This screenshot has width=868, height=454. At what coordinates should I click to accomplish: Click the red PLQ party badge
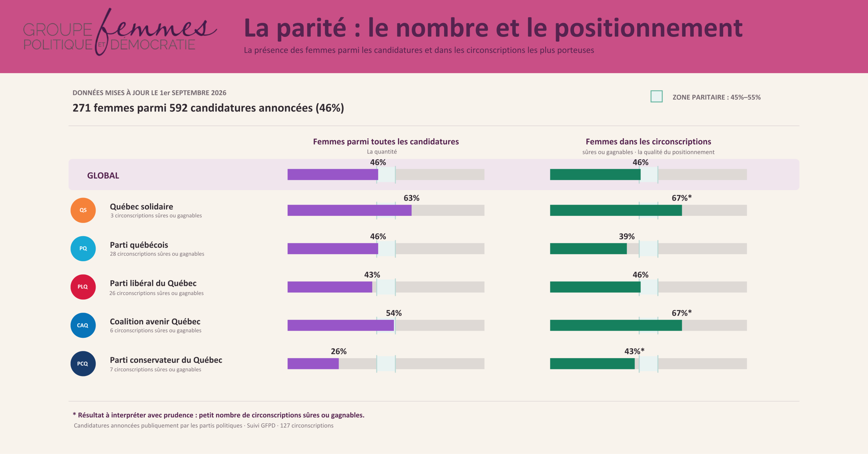click(83, 287)
